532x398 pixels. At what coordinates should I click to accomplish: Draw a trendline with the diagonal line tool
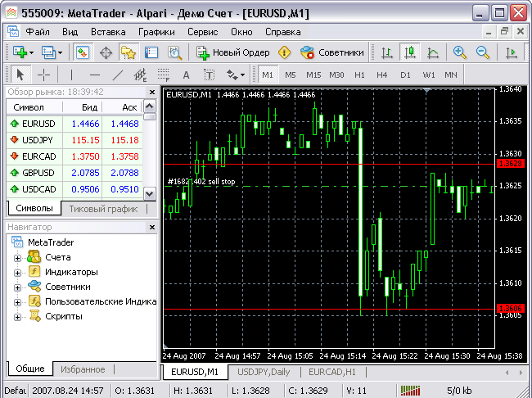click(x=117, y=75)
